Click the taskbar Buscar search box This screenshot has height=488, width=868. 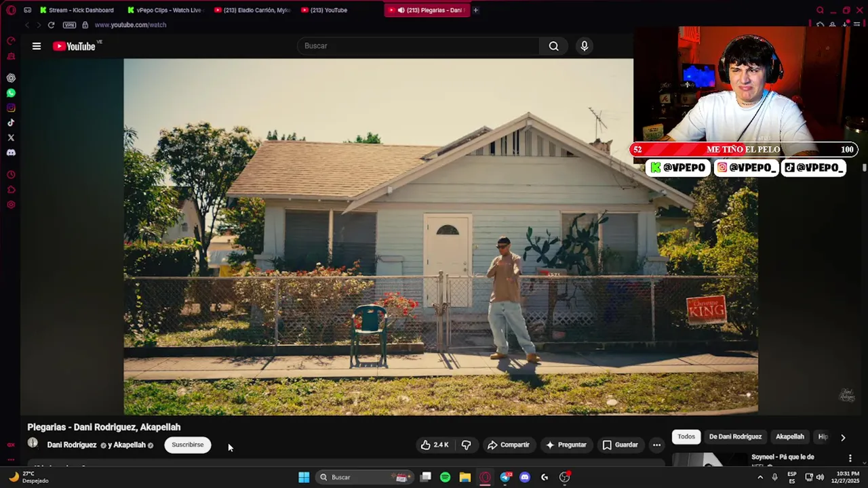tap(365, 477)
